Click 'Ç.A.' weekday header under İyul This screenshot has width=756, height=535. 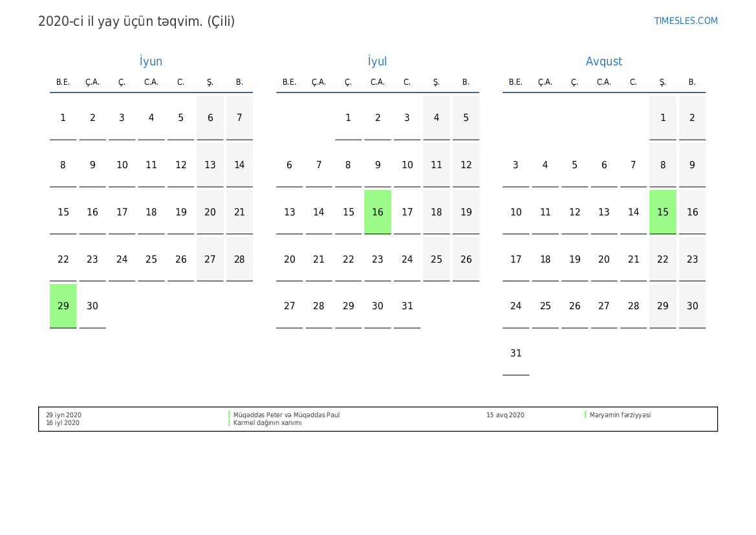coord(319,82)
